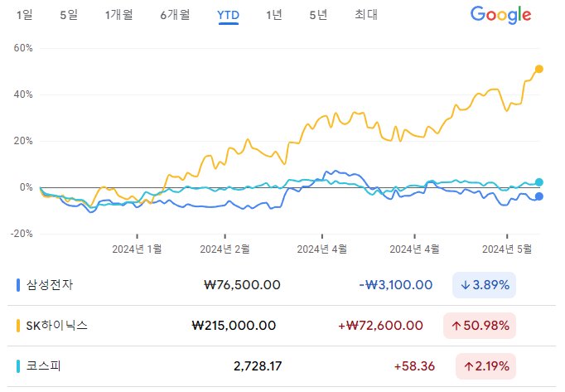Image resolution: width=565 pixels, height=392 pixels.
Task: Click the 2024년 2월 axis label
Action: [x=225, y=249]
